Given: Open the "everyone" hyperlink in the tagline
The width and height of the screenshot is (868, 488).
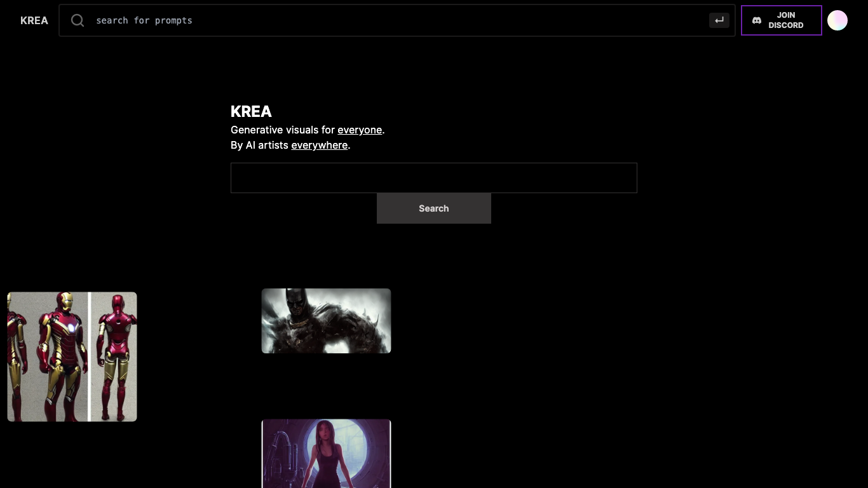Looking at the screenshot, I should [x=360, y=130].
